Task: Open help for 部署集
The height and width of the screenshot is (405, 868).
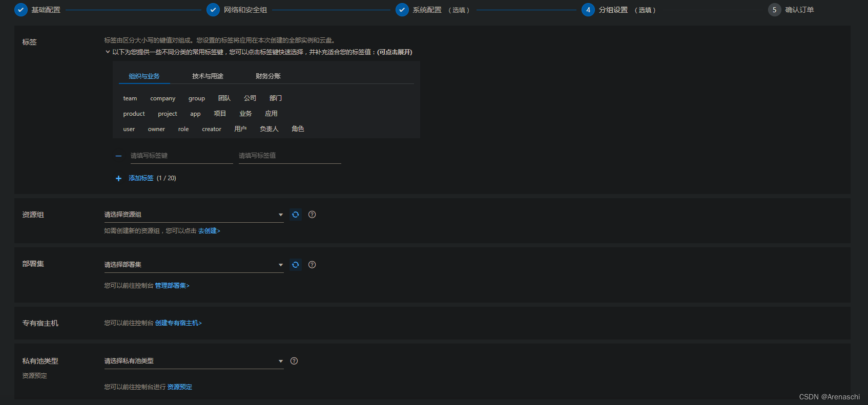Action: [x=312, y=265]
